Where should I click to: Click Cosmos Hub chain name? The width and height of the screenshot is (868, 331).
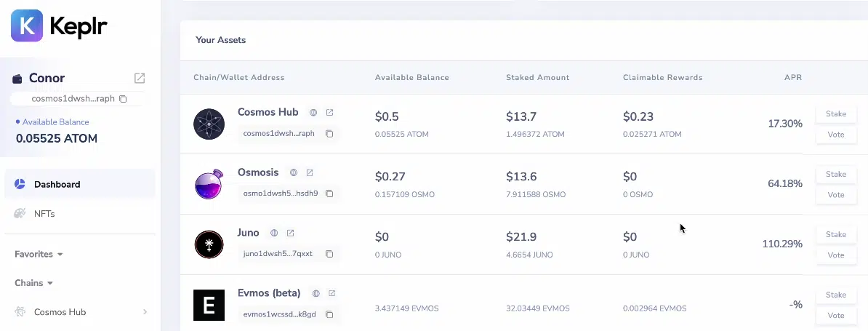268,112
